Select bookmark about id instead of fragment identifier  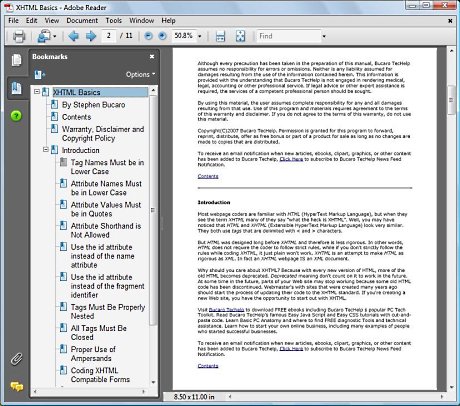click(x=108, y=286)
